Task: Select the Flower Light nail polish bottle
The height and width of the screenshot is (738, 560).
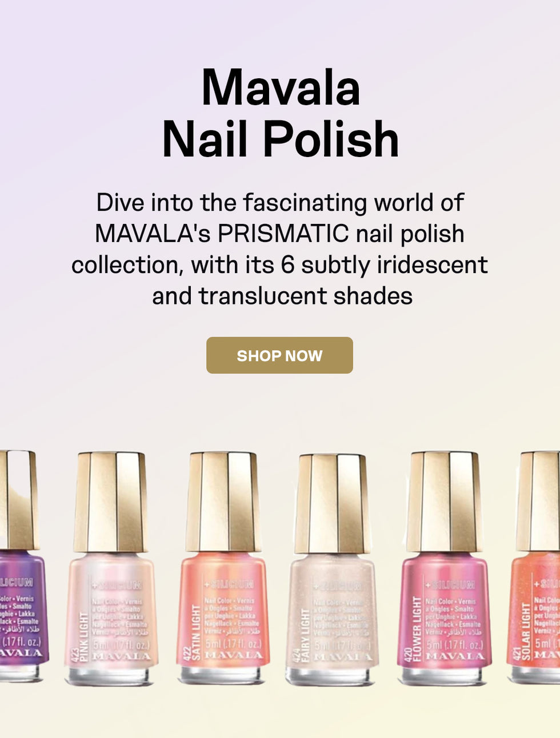Action: (x=444, y=568)
